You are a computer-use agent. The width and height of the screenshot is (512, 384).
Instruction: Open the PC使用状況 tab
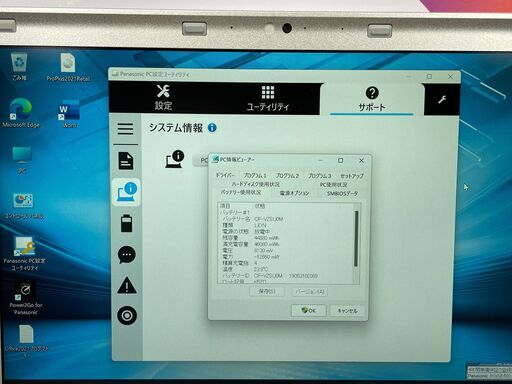334,185
